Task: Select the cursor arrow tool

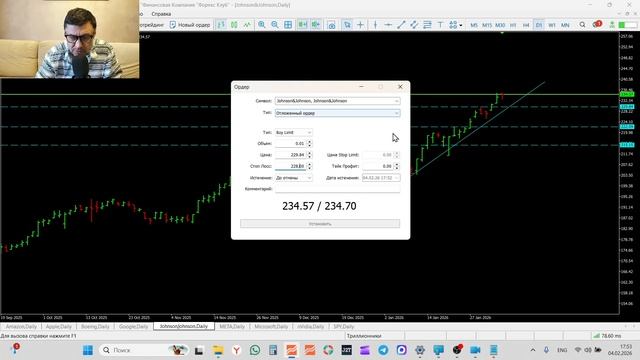Action: pyautogui.click(x=347, y=25)
